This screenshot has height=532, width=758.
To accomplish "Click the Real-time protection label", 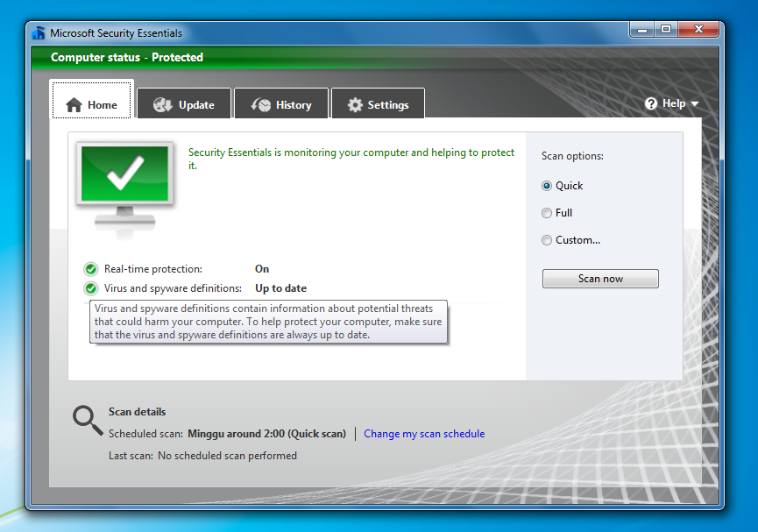I will click(x=153, y=269).
